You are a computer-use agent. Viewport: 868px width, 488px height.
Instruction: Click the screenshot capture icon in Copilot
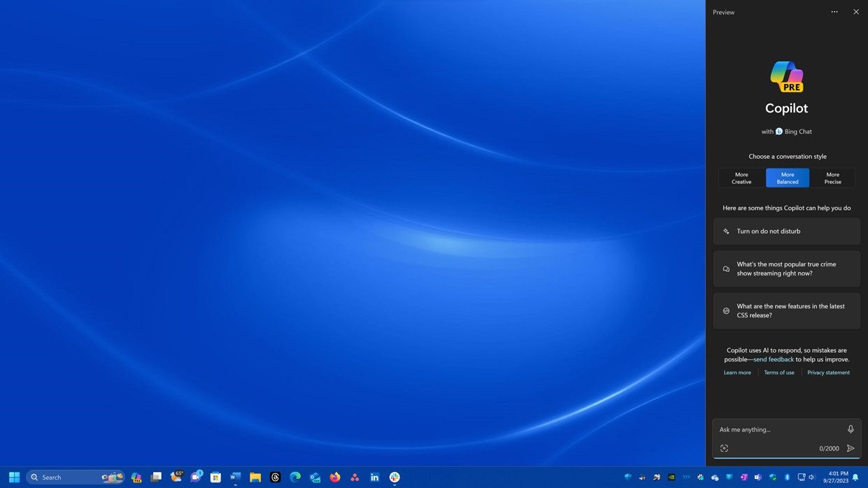pos(724,449)
